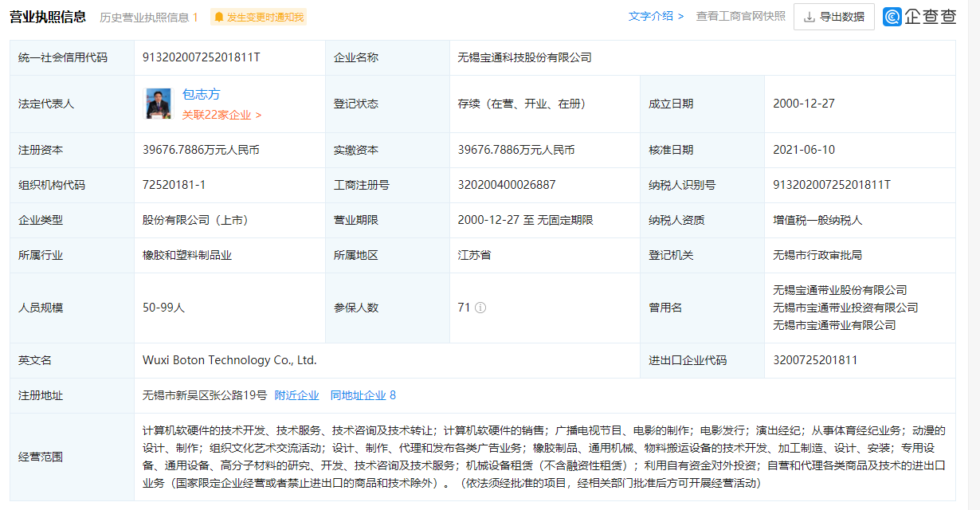This screenshot has height=510, width=980.
Task: Click business registration number 320200400026887
Action: pos(507,185)
